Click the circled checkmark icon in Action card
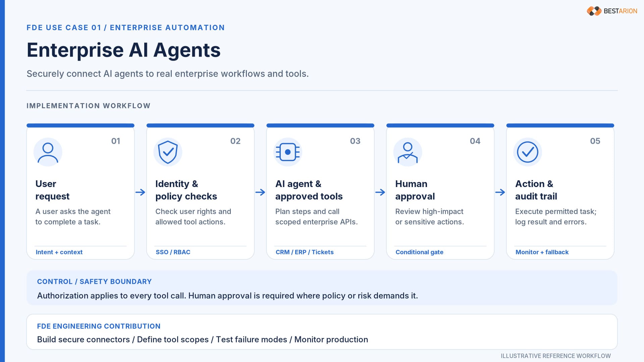 click(528, 152)
